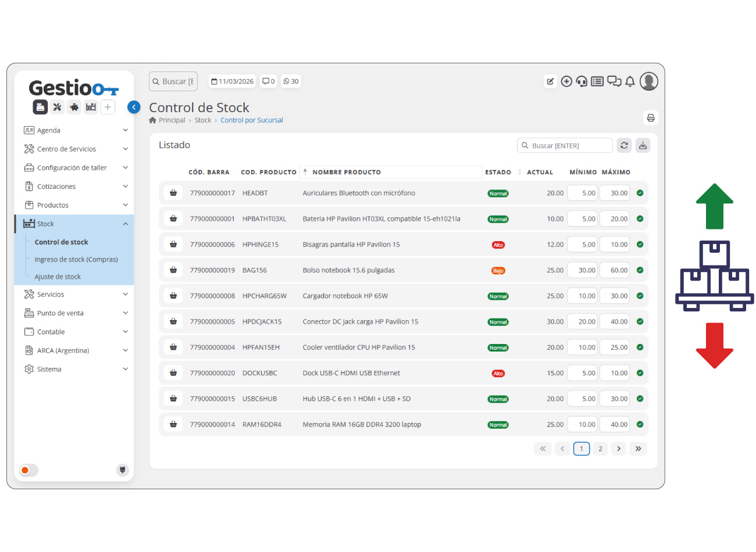Select Ingreso de stock (Compras)
Image resolution: width=756 pixels, height=552 pixels.
pos(76,259)
